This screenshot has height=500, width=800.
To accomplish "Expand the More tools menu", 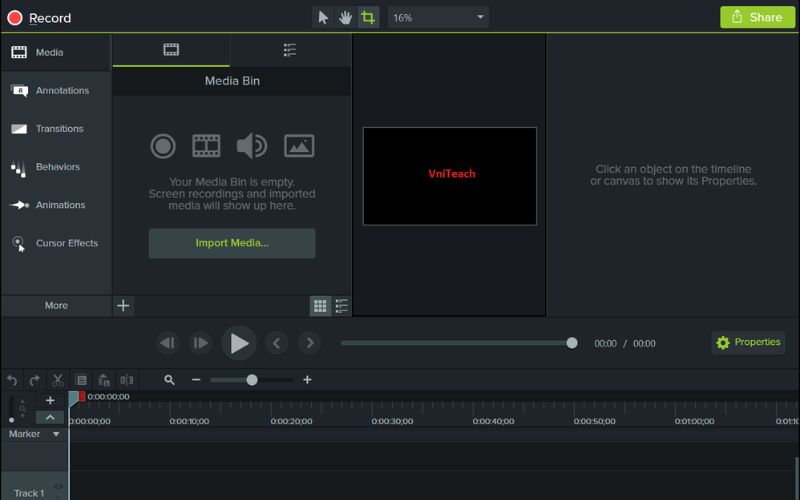I will [56, 306].
